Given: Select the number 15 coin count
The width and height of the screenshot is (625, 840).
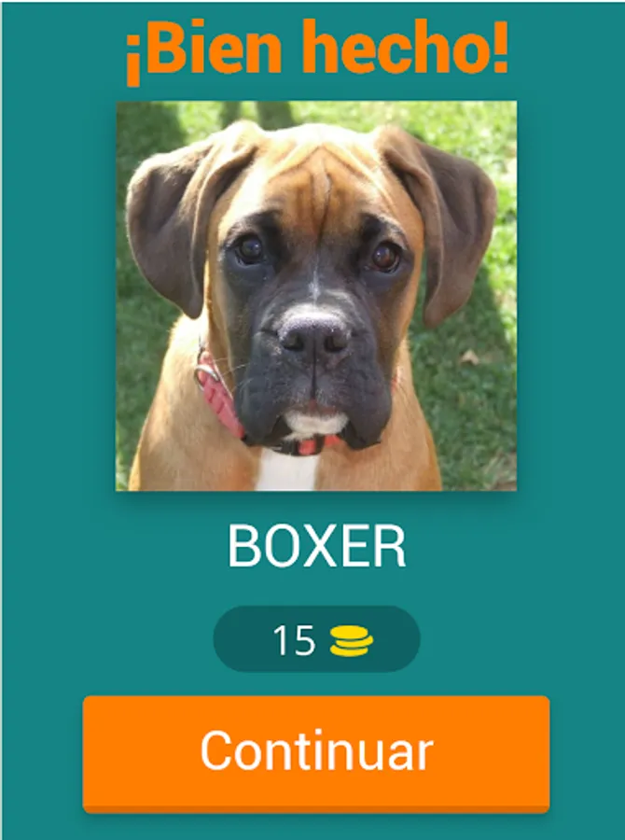Looking at the screenshot, I should point(294,640).
